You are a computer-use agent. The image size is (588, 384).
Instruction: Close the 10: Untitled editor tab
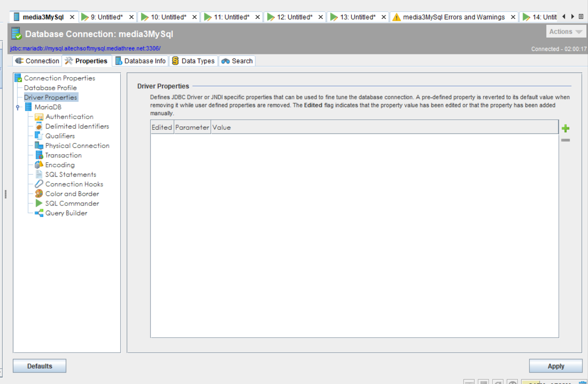point(195,17)
